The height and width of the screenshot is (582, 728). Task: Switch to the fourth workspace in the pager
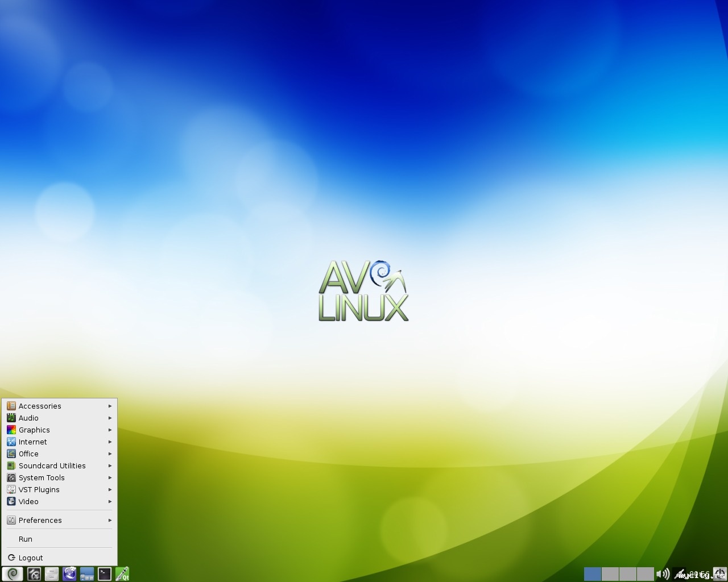pos(646,574)
